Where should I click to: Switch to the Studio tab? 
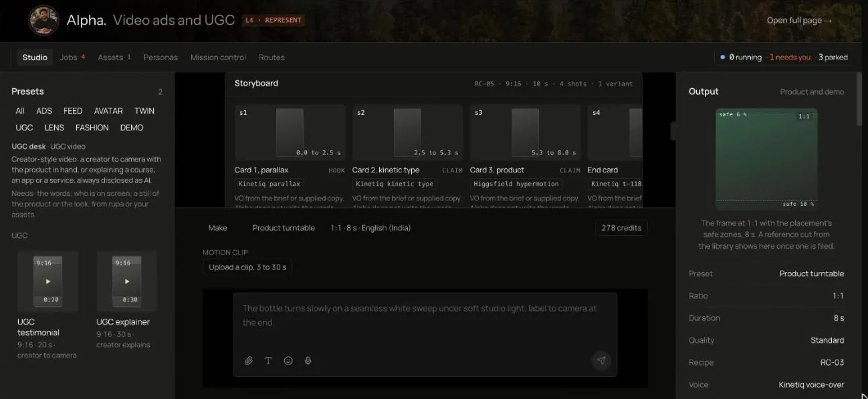35,57
